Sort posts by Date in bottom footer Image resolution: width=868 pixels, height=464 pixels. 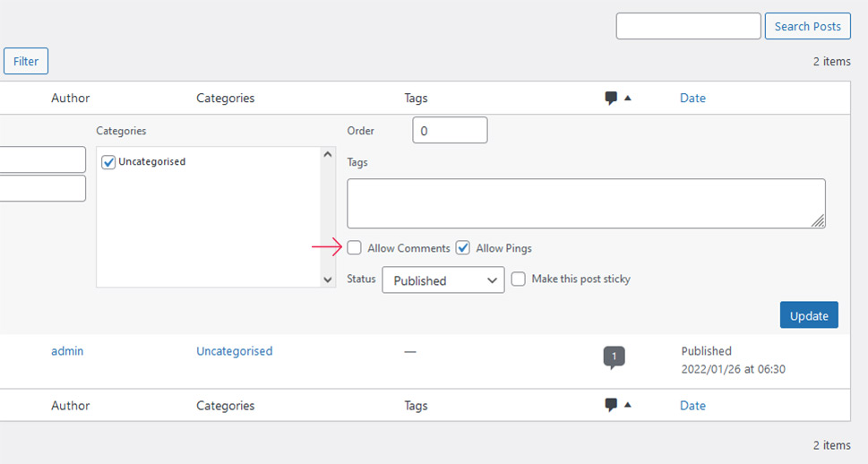tap(692, 405)
